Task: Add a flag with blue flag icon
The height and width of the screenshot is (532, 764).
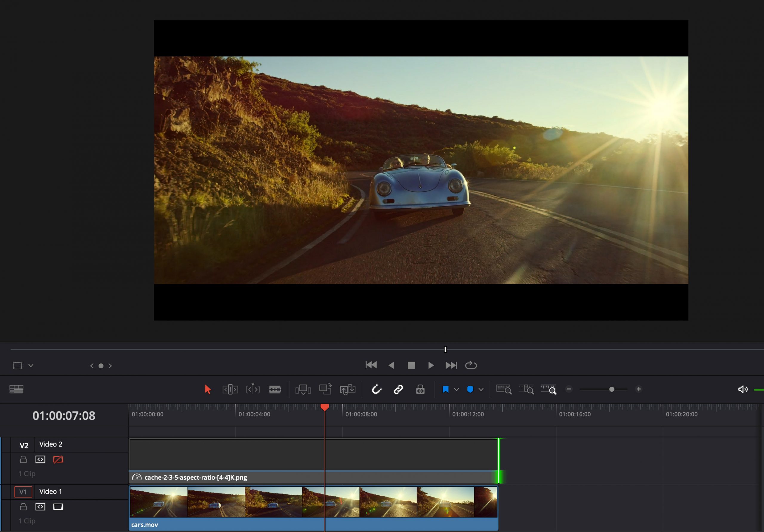Action: point(446,390)
